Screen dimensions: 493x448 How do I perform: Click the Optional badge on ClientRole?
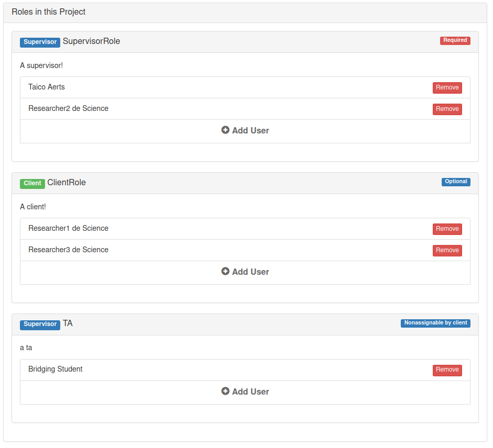click(x=456, y=182)
